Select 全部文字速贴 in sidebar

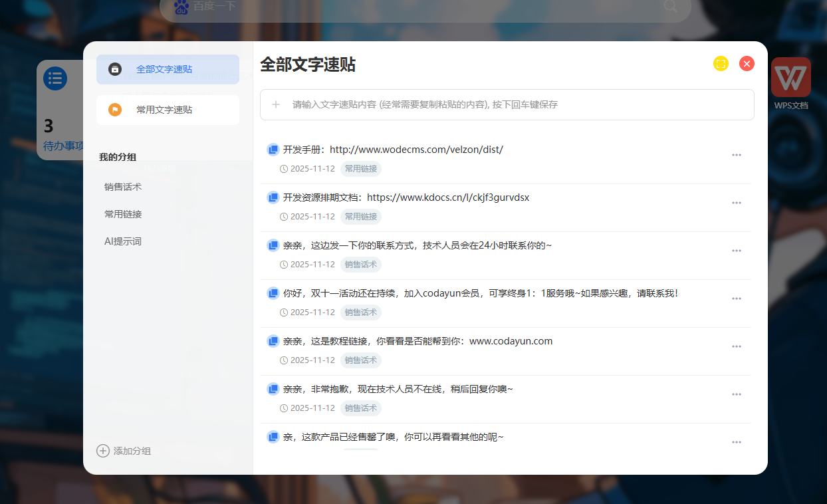(168, 69)
